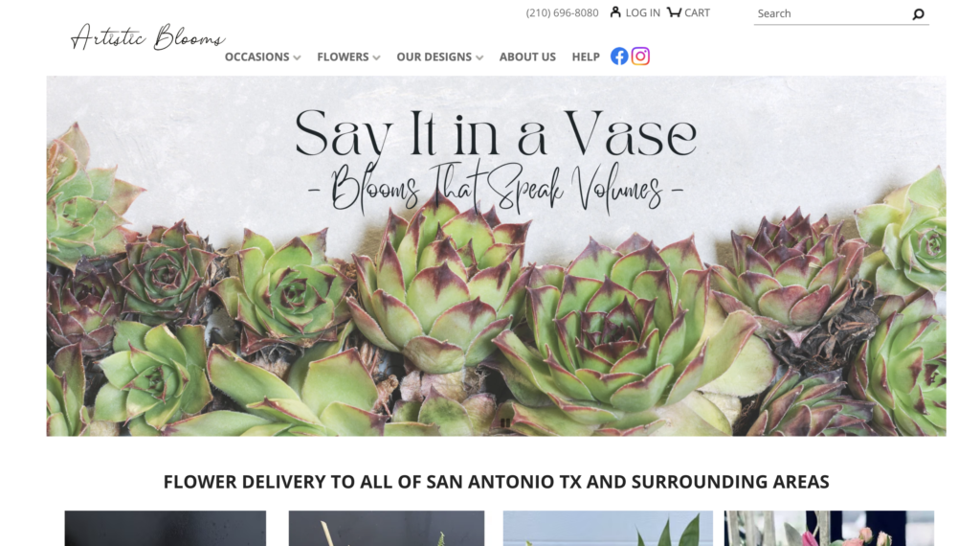
Task: Click the CART link text
Action: [x=697, y=12]
